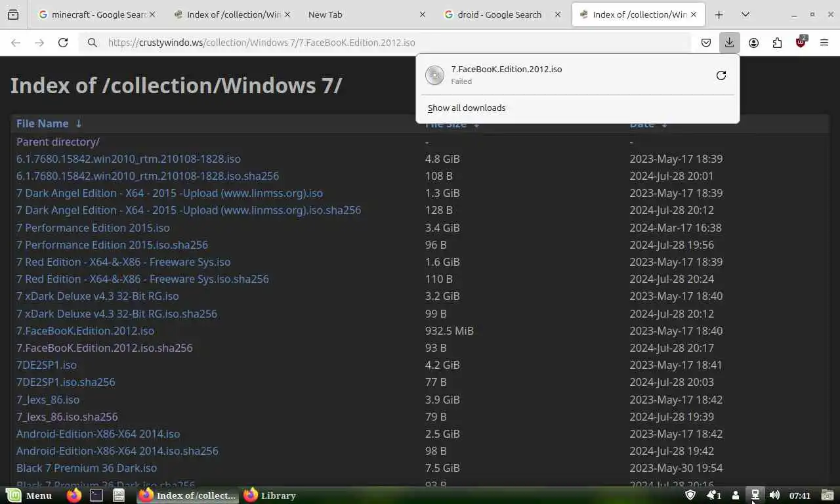840x504 pixels.
Task: Open the Firefox downloads toolbar button
Action: point(729,43)
